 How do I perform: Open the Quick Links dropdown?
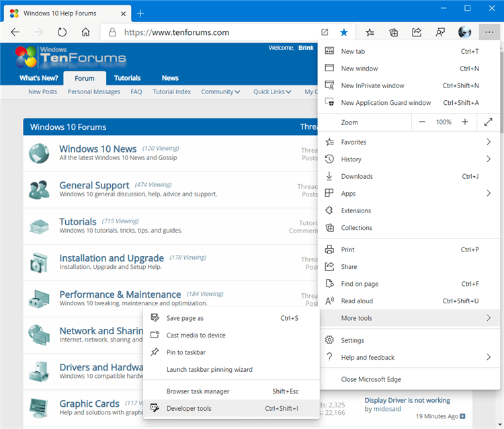(x=272, y=91)
